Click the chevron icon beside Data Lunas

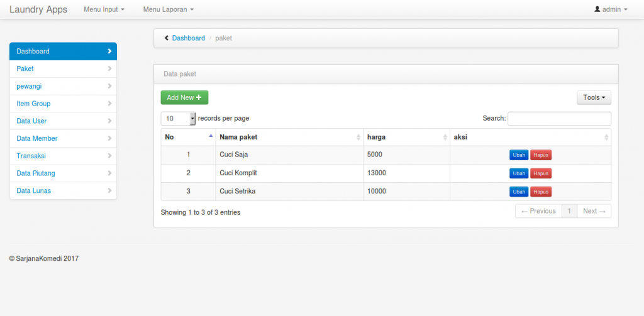pyautogui.click(x=109, y=190)
